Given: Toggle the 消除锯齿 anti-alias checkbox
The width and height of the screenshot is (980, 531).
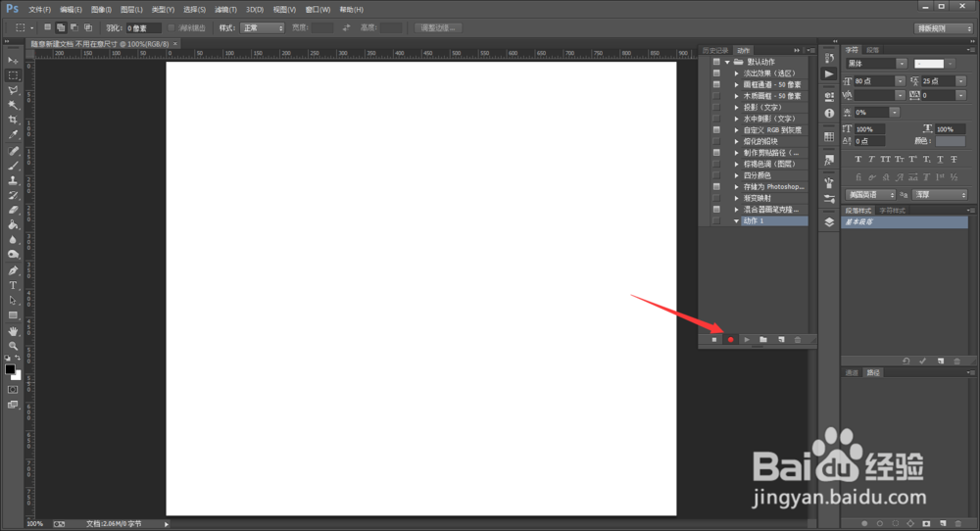Looking at the screenshot, I should click(171, 28).
